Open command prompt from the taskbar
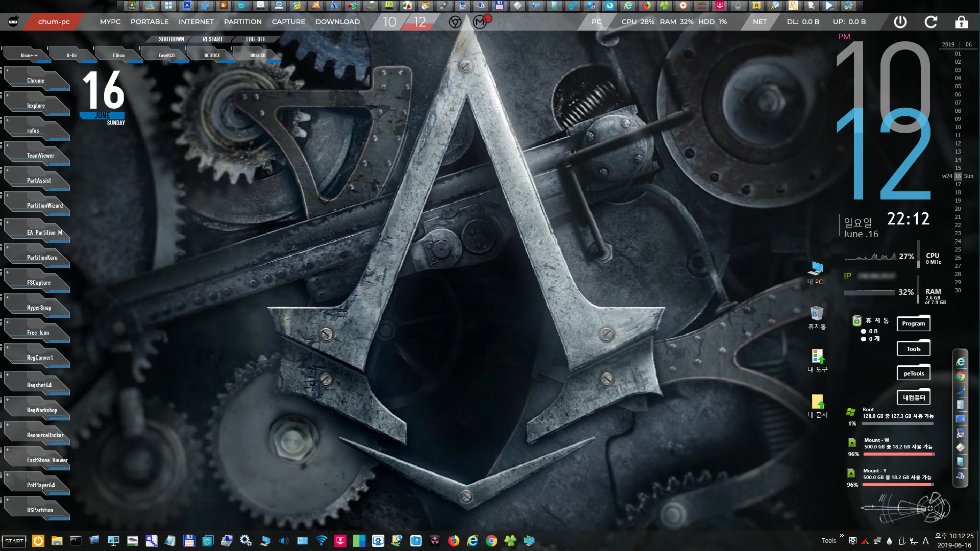This screenshot has width=980, height=551. (x=76, y=540)
